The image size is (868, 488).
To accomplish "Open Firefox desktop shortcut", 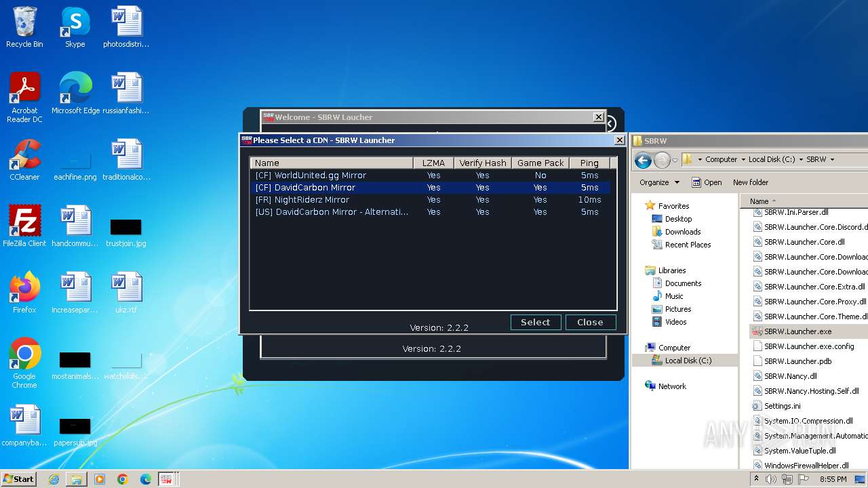I will coord(24,293).
